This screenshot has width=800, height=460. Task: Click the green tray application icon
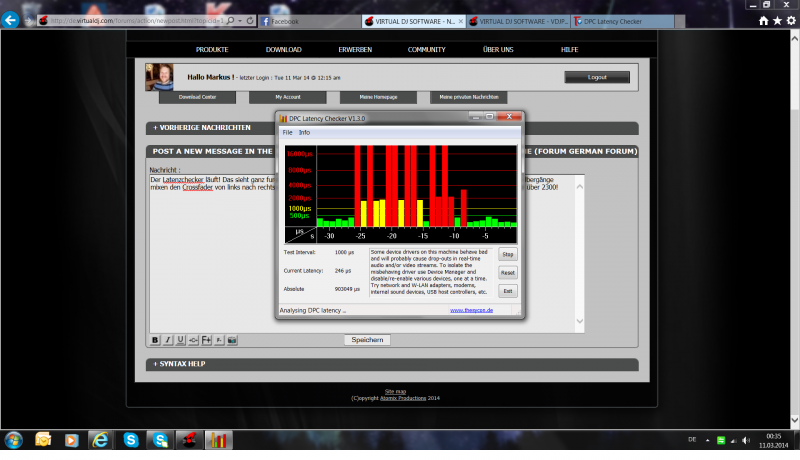(721, 440)
